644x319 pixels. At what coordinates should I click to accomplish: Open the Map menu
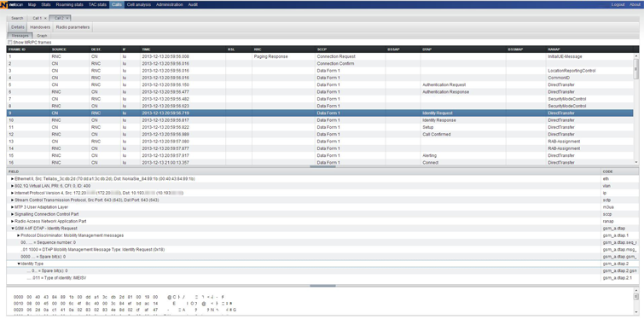pos(32,4)
